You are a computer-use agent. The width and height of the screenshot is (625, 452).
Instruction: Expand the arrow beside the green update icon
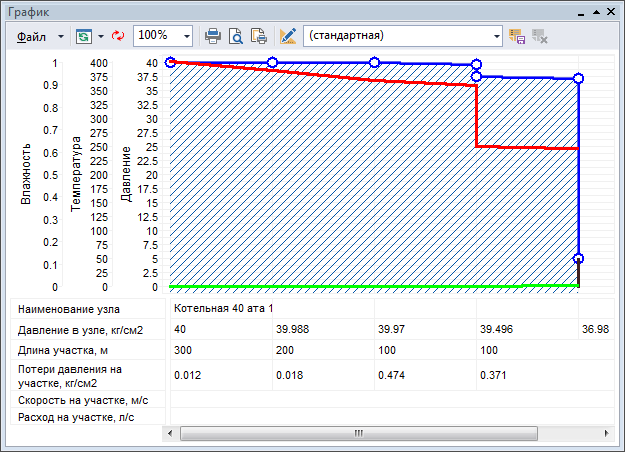coord(101,35)
